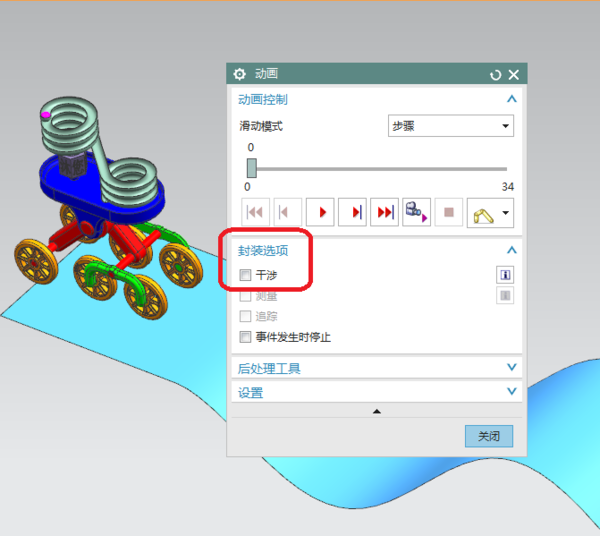Viewport: 600px width, 536px height.
Task: Expand the 后处理工具 section
Action: click(x=512, y=367)
